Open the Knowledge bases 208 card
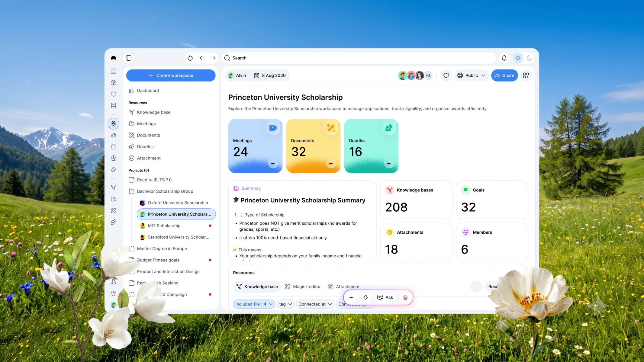The image size is (644, 362). 416,200
